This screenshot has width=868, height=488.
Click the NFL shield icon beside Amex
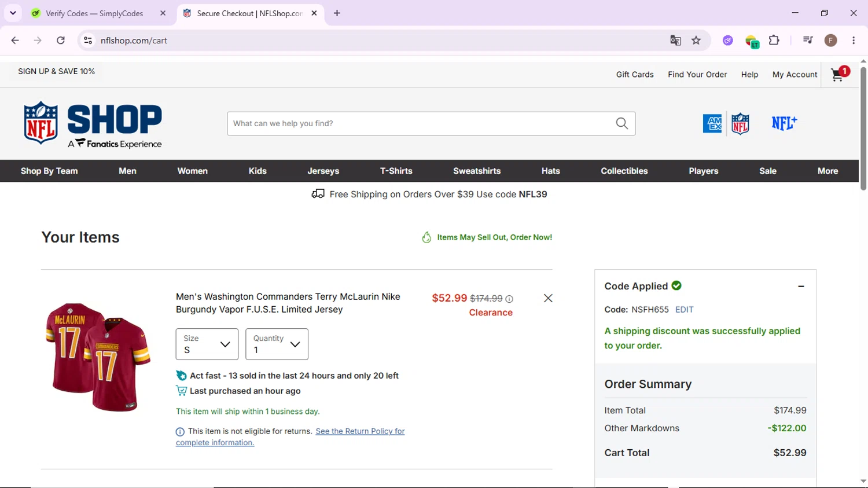[x=740, y=123]
